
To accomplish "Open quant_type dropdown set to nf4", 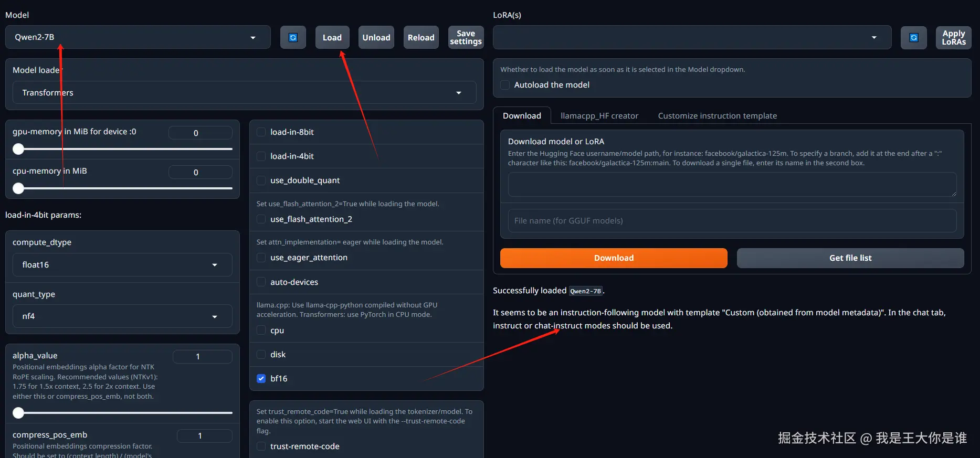I will tap(122, 316).
